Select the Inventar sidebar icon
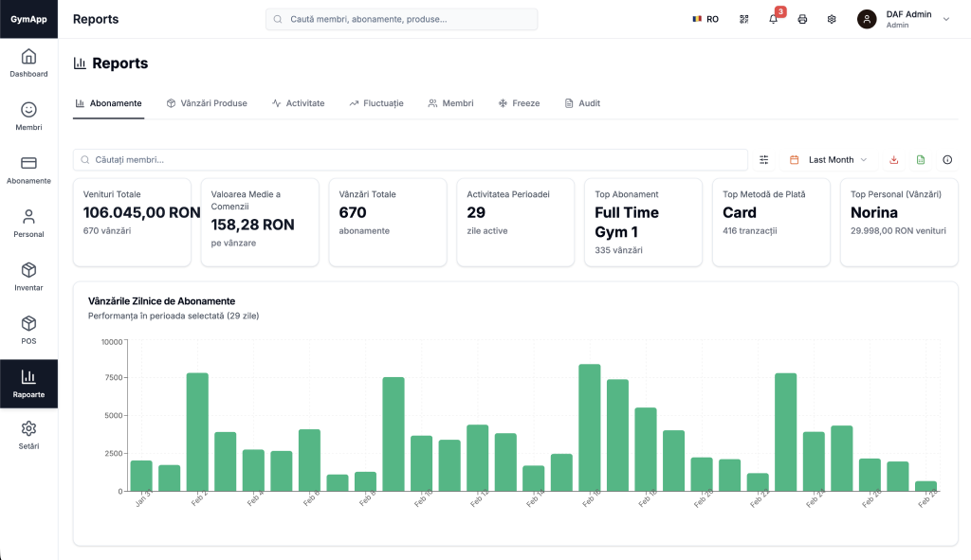The image size is (971, 560). 28,275
